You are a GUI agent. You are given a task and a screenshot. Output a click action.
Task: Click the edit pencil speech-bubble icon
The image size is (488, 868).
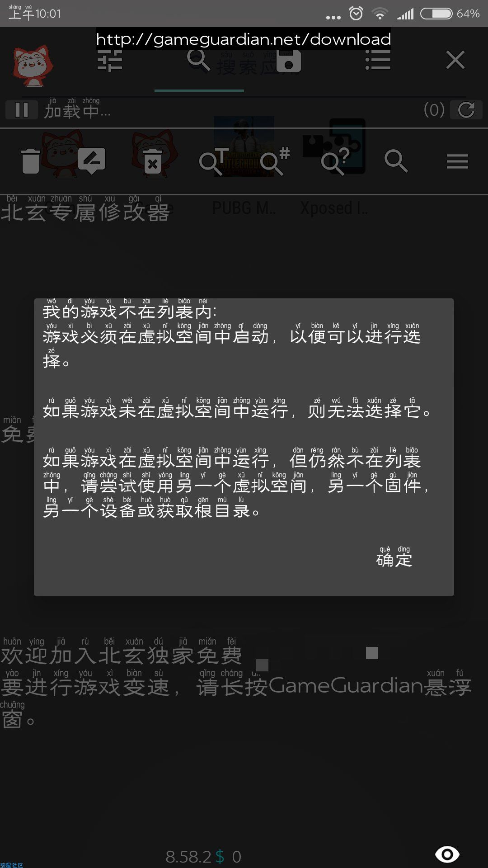coord(92,161)
